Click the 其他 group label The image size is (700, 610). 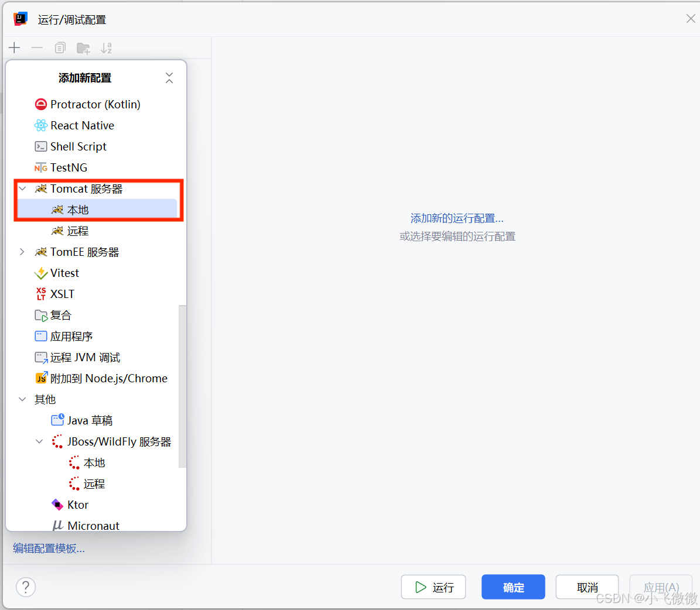click(45, 399)
